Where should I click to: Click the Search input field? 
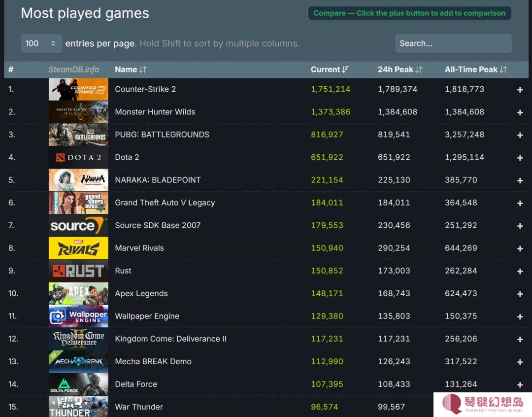click(x=453, y=43)
